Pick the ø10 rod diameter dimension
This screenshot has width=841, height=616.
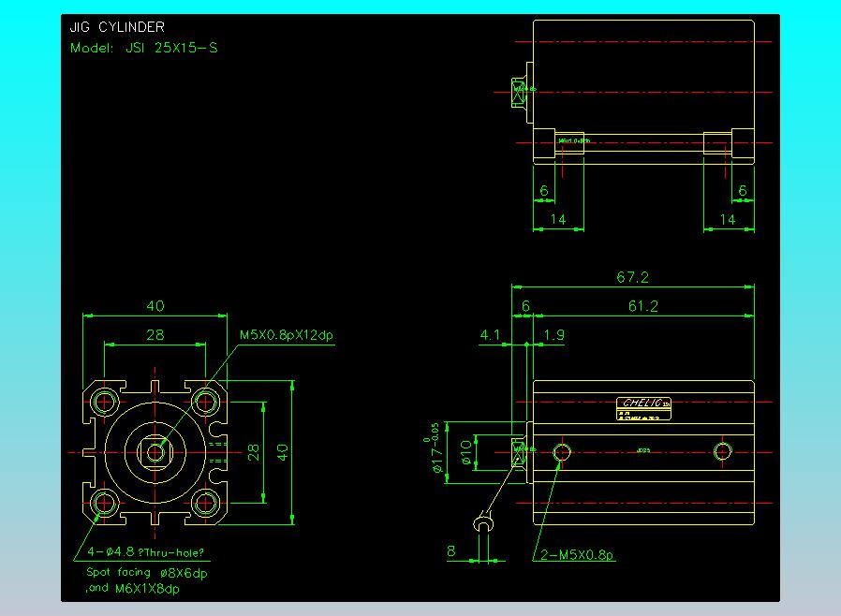(466, 452)
